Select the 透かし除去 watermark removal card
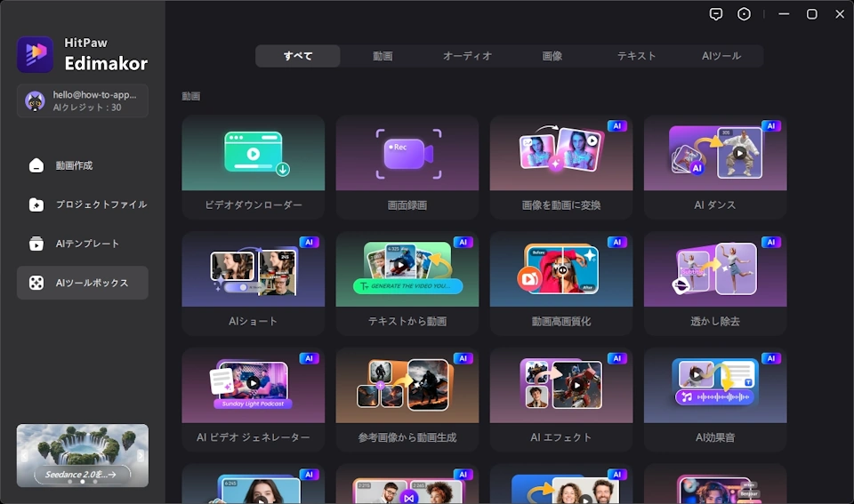 click(715, 283)
